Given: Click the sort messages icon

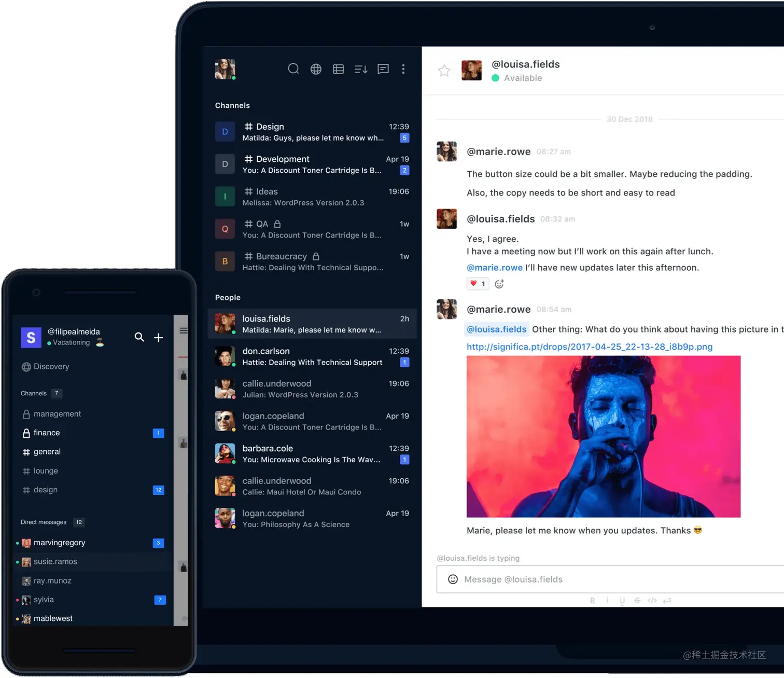Looking at the screenshot, I should pyautogui.click(x=360, y=69).
